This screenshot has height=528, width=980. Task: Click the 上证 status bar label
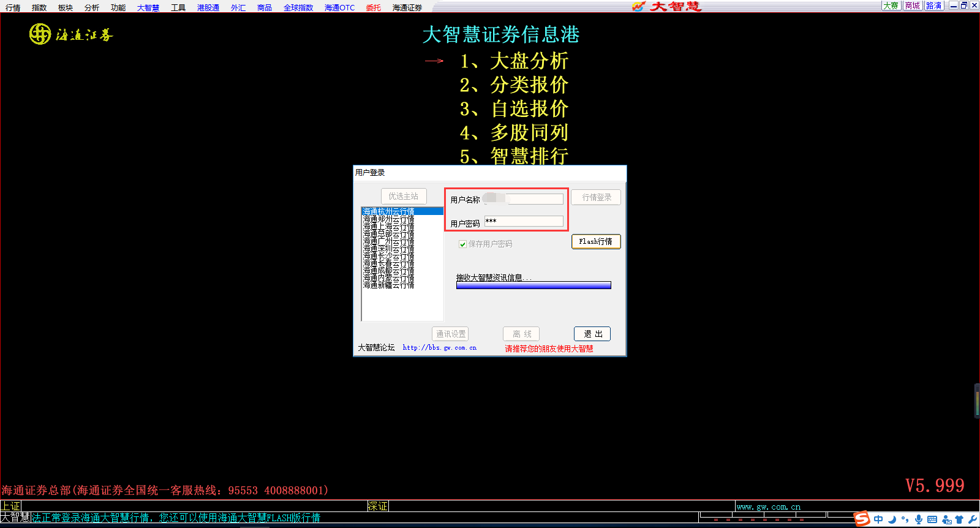click(x=10, y=506)
